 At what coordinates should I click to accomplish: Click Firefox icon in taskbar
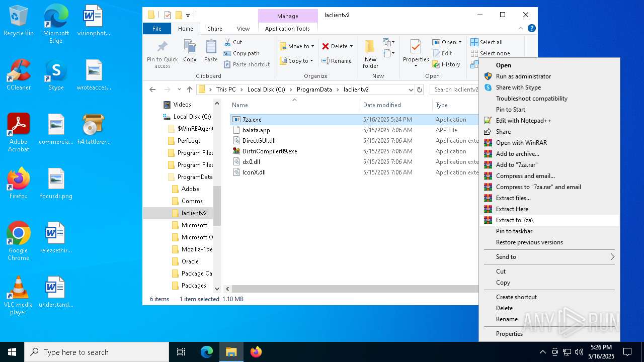coord(256,352)
